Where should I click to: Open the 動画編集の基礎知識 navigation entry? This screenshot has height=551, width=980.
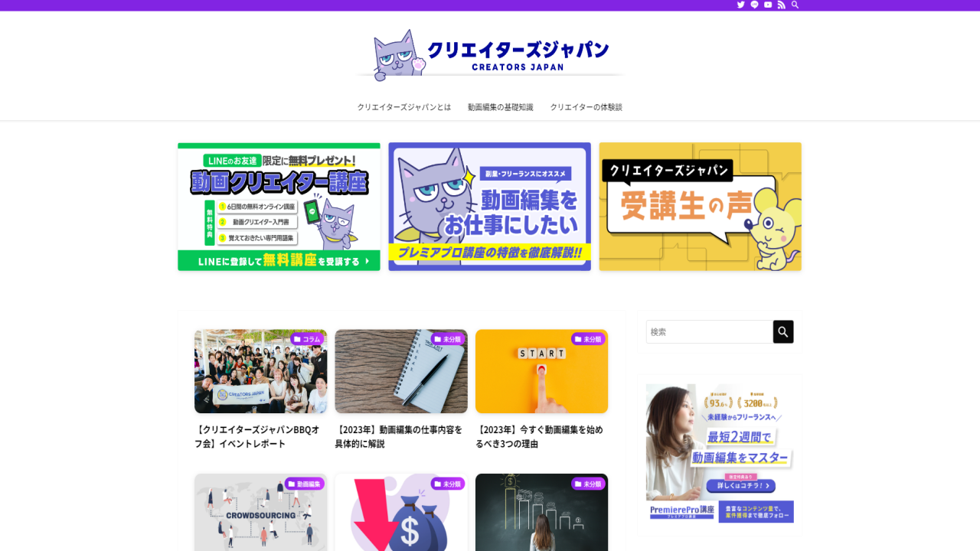pyautogui.click(x=499, y=107)
